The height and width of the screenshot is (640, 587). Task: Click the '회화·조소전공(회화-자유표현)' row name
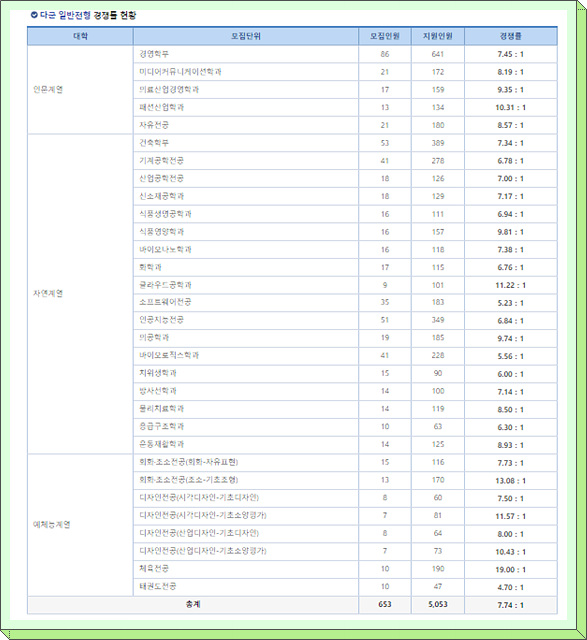189,462
